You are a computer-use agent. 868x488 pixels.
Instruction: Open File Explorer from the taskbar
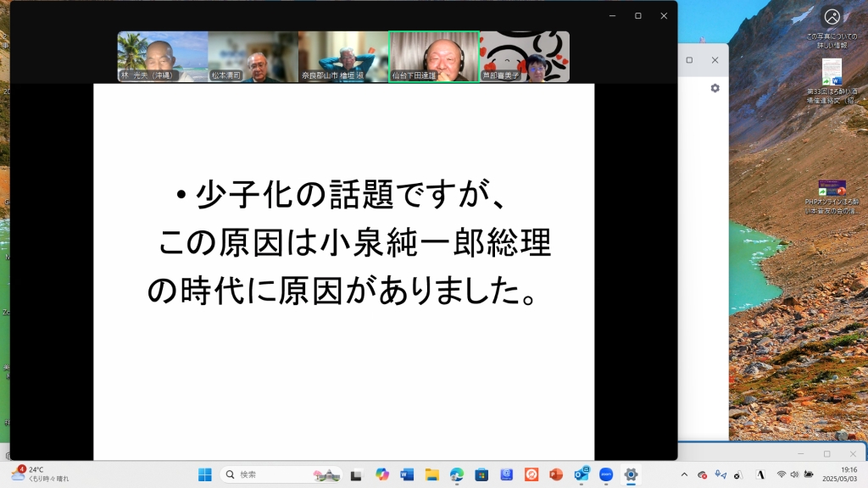[431, 474]
